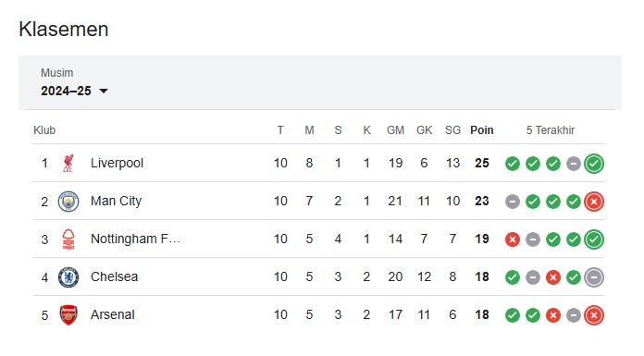Click the dropdown arrow next to 2024–25
The image size is (644, 356).
click(x=104, y=92)
